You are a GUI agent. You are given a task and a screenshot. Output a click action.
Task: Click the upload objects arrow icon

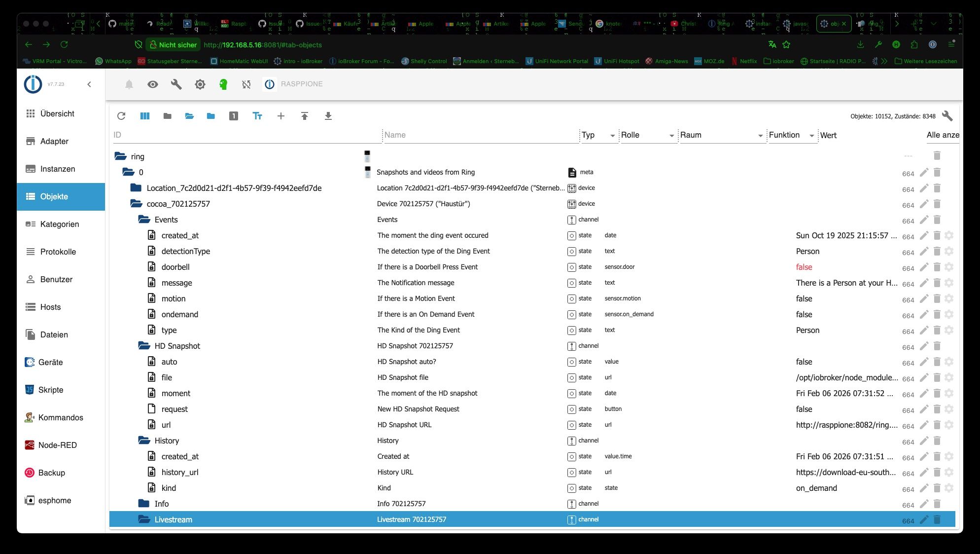(304, 116)
